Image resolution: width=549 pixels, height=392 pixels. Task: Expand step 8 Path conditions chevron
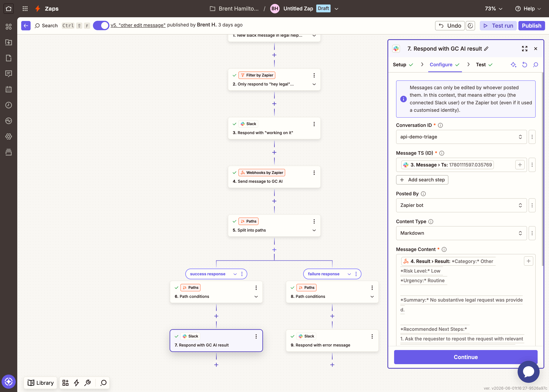coord(372,297)
